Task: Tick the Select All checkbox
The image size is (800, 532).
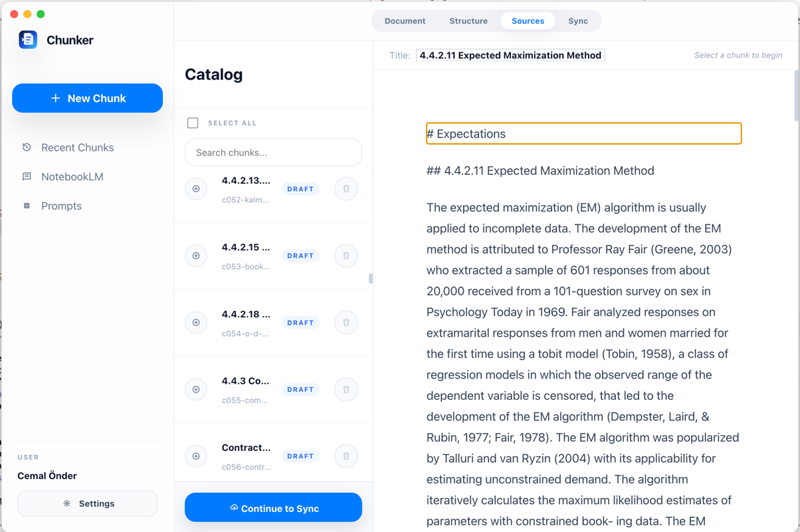Action: (193, 123)
